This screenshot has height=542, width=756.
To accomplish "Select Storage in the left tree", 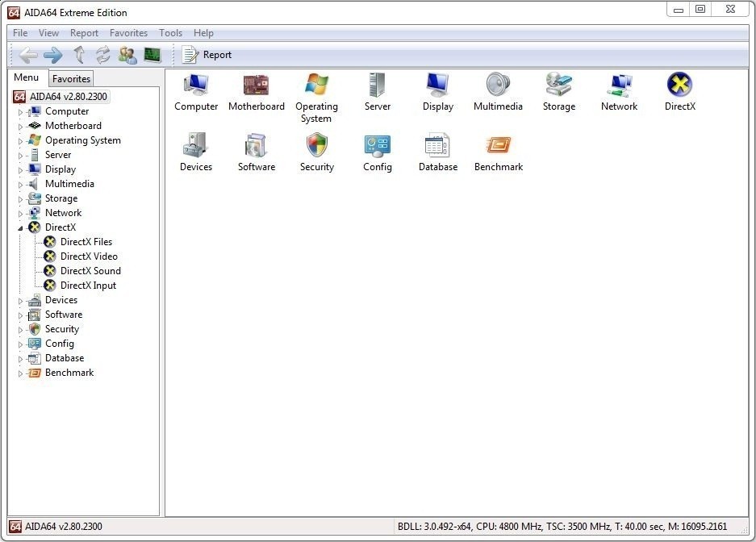I will tap(61, 198).
